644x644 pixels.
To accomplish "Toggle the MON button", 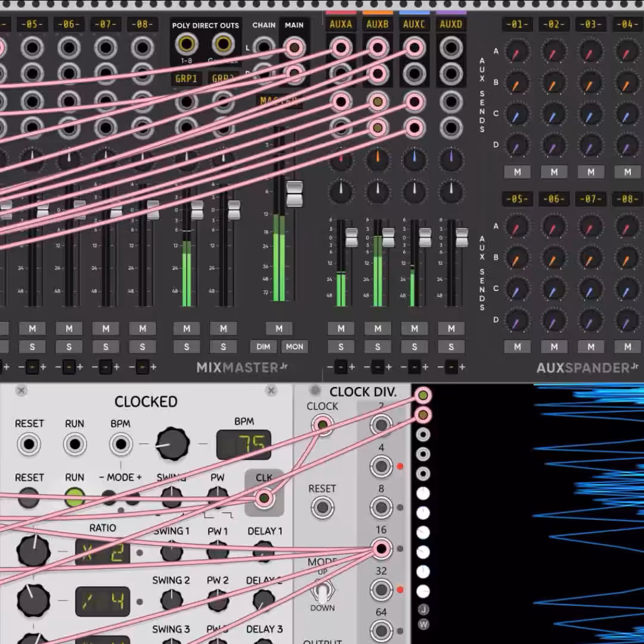I will click(x=295, y=347).
